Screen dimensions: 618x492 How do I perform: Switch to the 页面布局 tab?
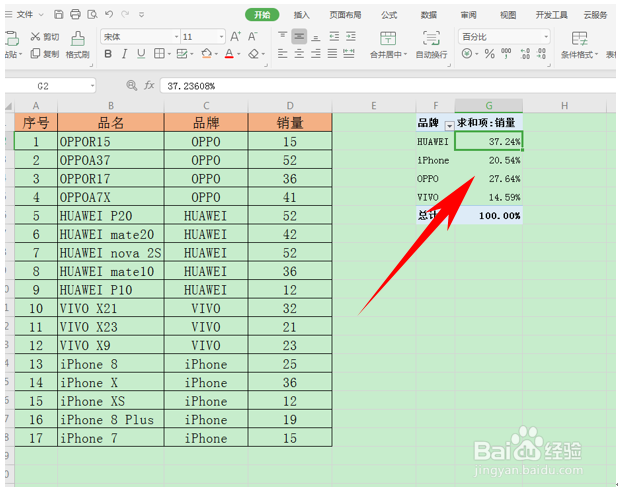345,15
